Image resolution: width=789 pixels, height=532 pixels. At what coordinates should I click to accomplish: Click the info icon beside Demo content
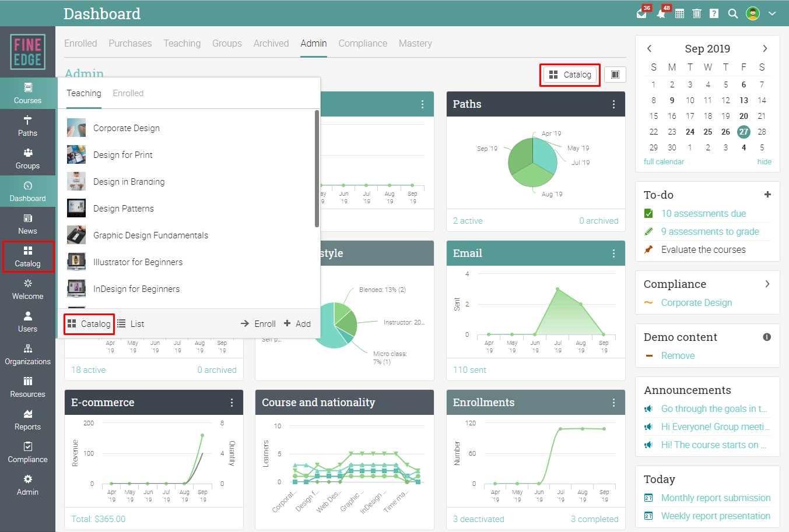click(767, 337)
